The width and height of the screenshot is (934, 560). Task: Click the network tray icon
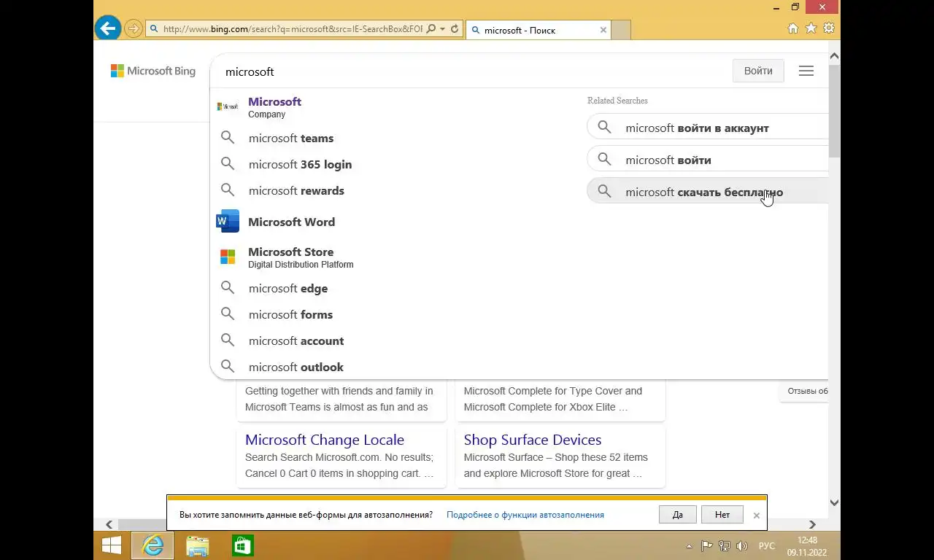(x=725, y=545)
